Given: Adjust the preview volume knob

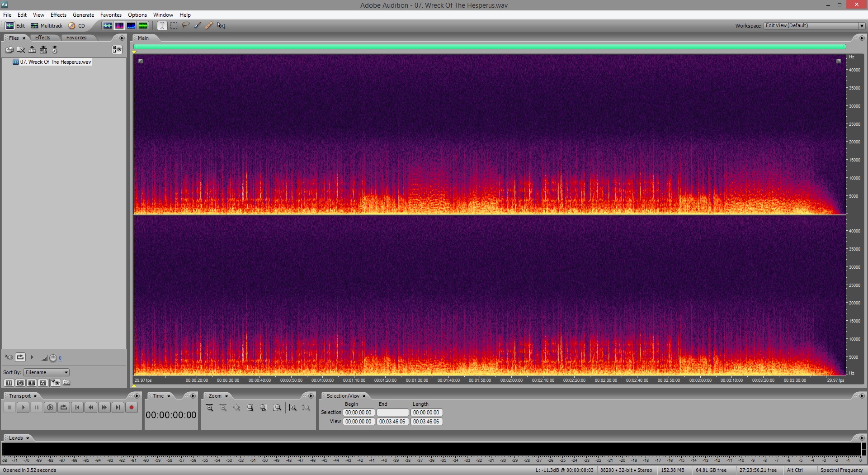Looking at the screenshot, I should 53,358.
